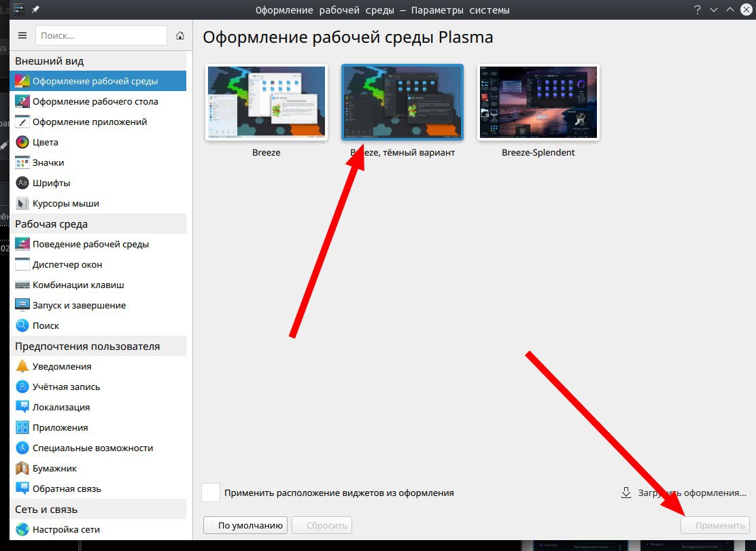Click the Локализация icon
756x551 pixels.
22,407
